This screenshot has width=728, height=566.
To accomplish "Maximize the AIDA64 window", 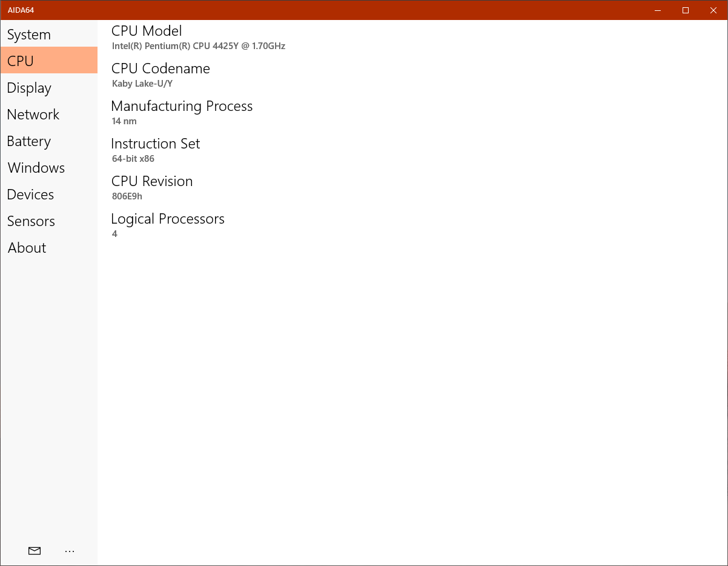I will tap(686, 10).
